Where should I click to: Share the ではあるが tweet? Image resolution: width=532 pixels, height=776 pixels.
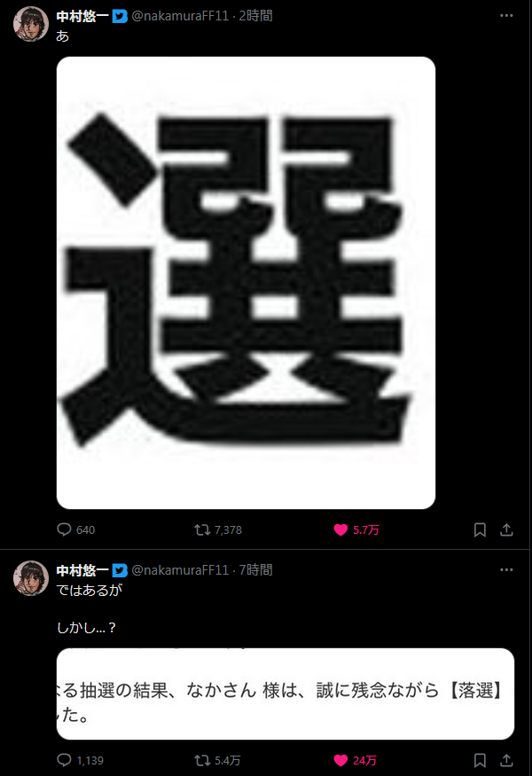click(506, 760)
